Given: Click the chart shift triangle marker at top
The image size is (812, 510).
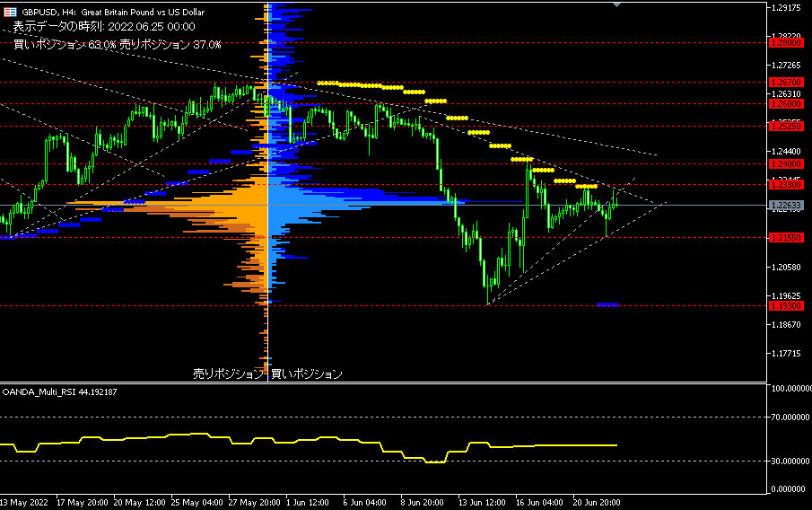Looking at the screenshot, I should 616,4.
